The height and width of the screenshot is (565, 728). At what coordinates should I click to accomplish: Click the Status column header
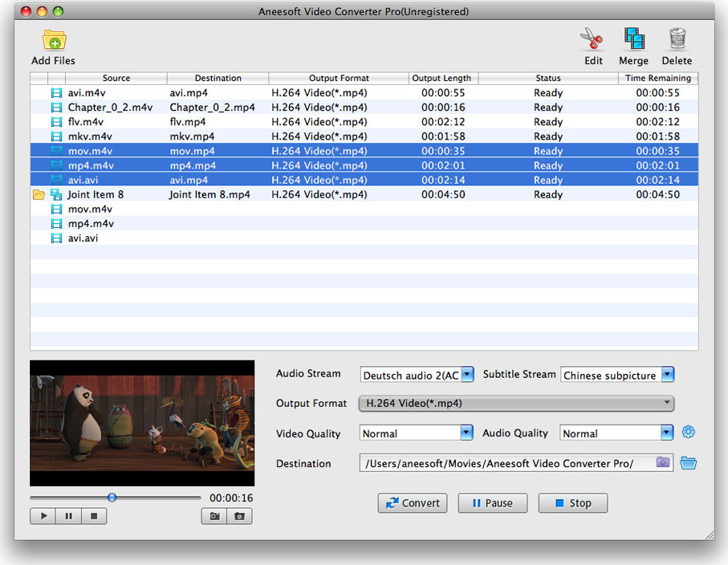[x=548, y=78]
